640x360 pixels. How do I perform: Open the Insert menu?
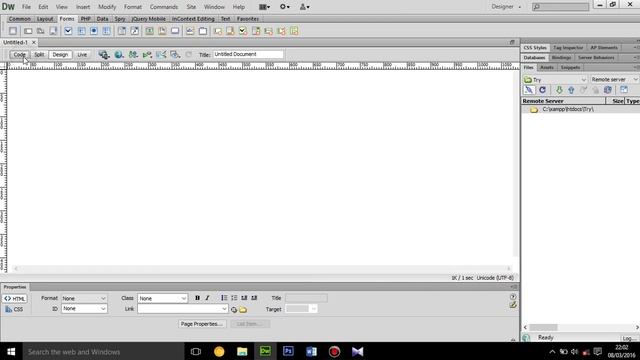(x=83, y=7)
